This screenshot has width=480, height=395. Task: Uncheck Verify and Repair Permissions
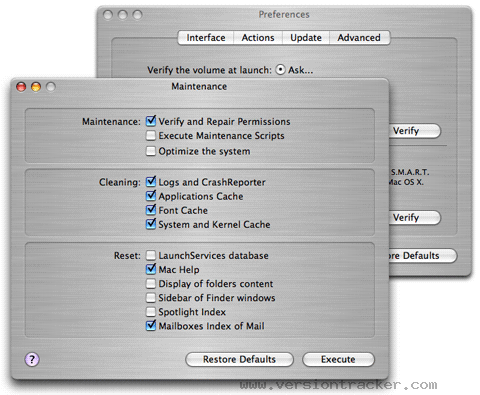151,121
